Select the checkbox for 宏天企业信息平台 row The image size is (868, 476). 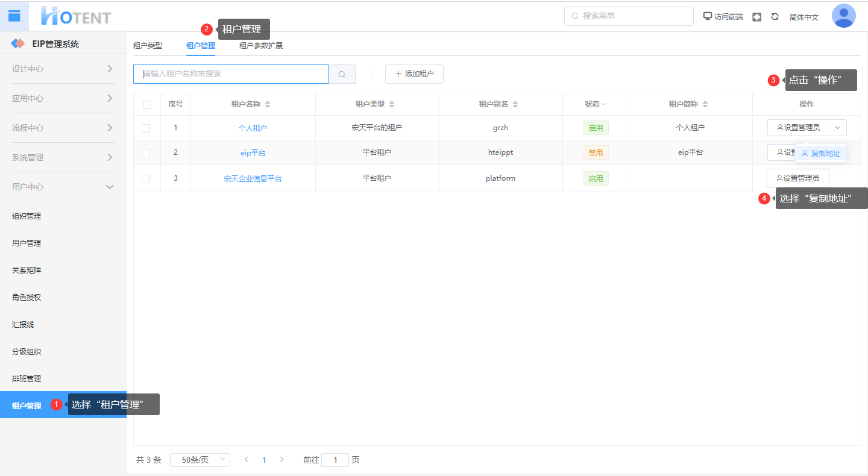(x=146, y=178)
